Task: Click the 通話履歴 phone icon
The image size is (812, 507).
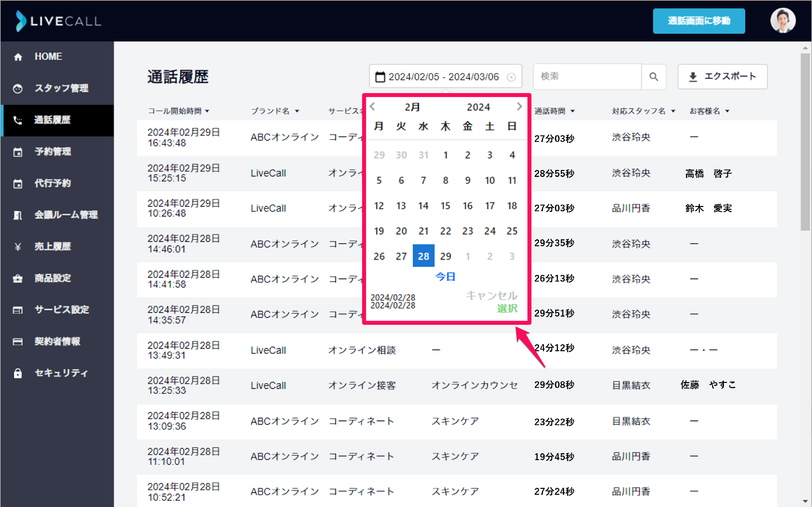Action: (x=18, y=120)
